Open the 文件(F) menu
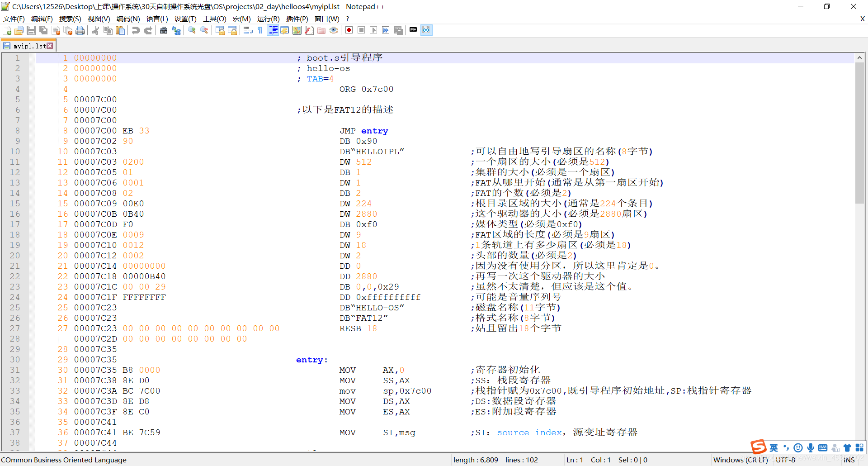The image size is (868, 466). pos(14,19)
